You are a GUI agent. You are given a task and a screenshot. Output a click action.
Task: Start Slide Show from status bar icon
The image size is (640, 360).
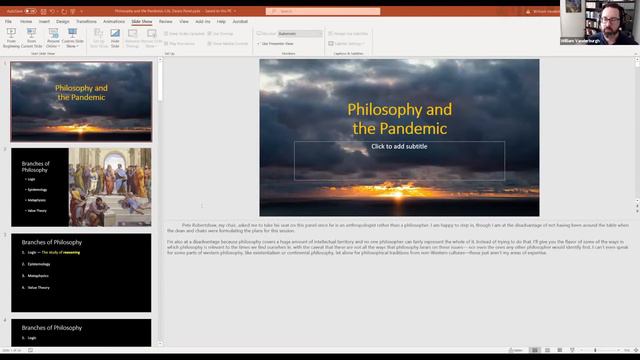[x=572, y=350]
